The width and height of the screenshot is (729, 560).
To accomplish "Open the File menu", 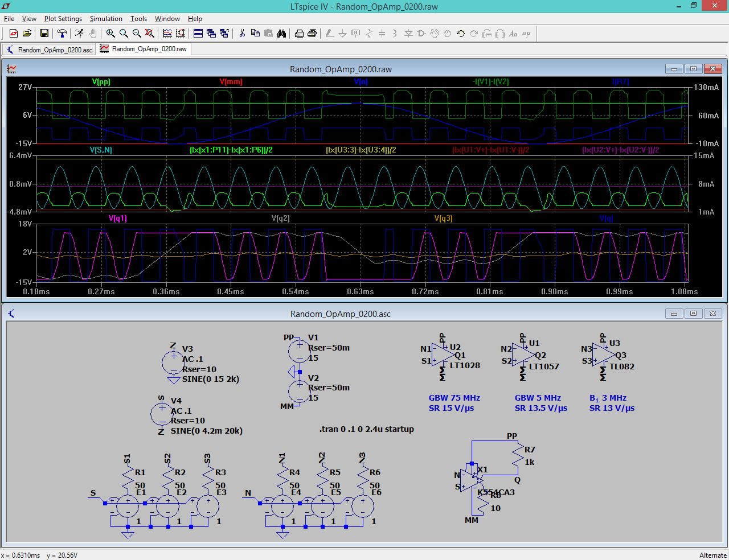I will (9, 19).
